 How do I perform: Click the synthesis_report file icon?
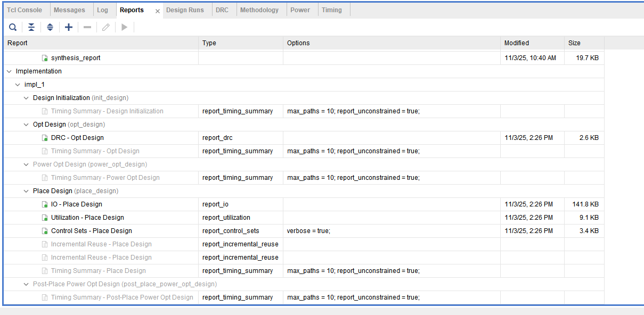[x=45, y=58]
